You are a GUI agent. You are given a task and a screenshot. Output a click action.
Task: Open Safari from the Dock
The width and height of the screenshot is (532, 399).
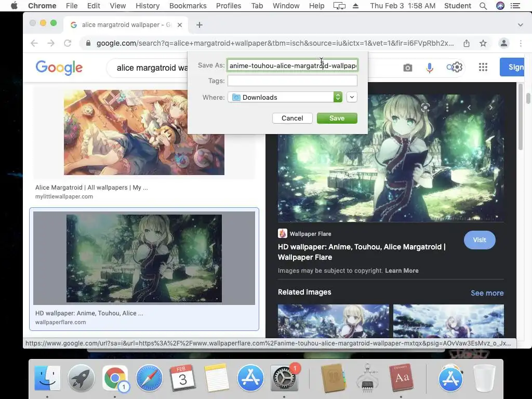click(x=149, y=378)
